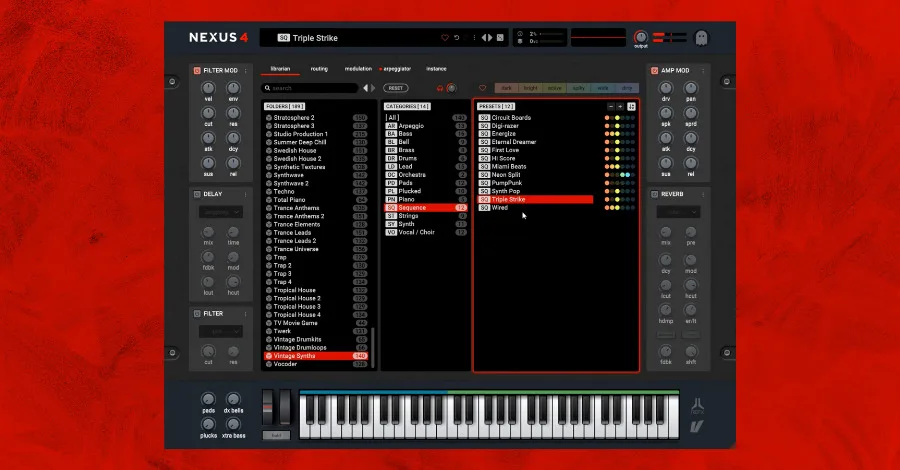Open Filter Mod options three-dot menu
Screen dimensions: 900x470
coord(246,71)
